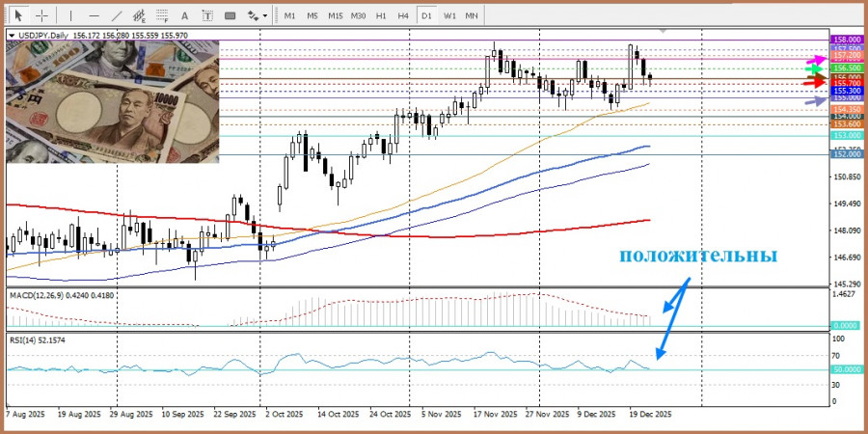Click the 152.000 price label

click(847, 154)
